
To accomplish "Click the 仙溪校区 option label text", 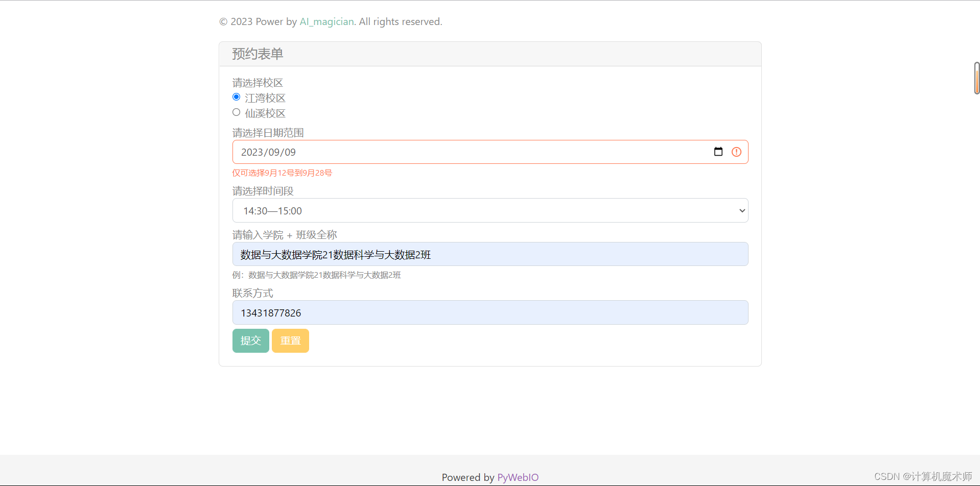I will point(265,113).
